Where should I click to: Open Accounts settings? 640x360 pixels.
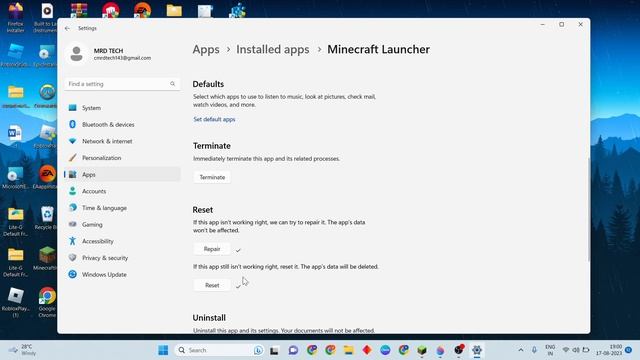click(122, 191)
